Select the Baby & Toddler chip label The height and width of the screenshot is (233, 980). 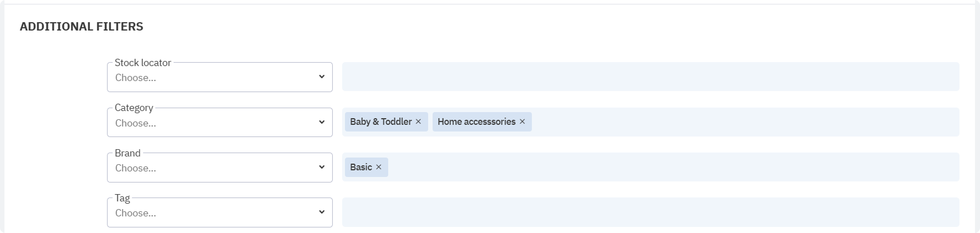click(x=380, y=121)
